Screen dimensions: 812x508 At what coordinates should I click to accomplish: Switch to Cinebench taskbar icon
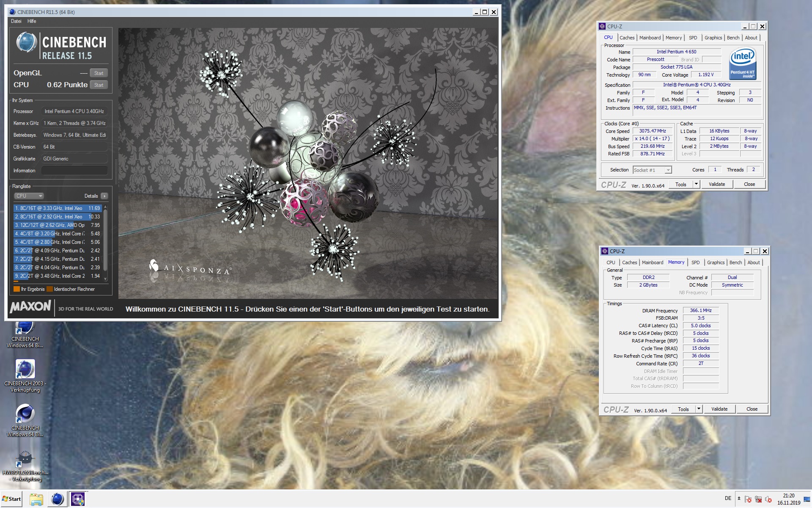(x=57, y=499)
